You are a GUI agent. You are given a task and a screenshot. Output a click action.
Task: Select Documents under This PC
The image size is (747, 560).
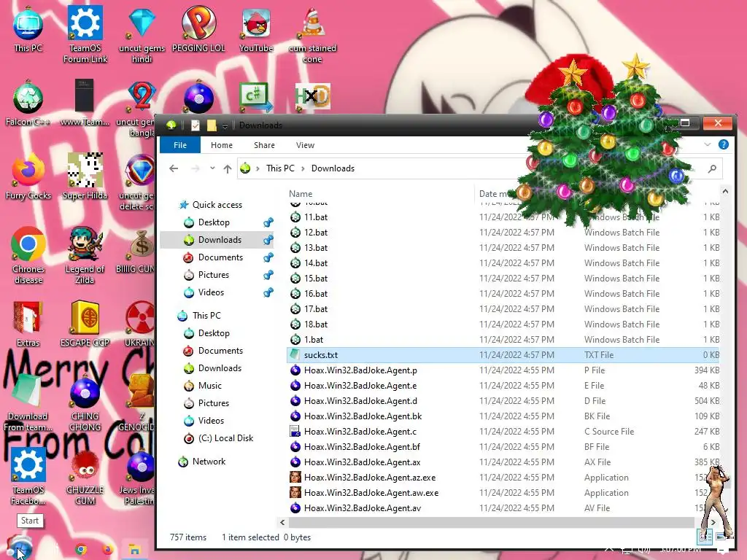click(220, 351)
